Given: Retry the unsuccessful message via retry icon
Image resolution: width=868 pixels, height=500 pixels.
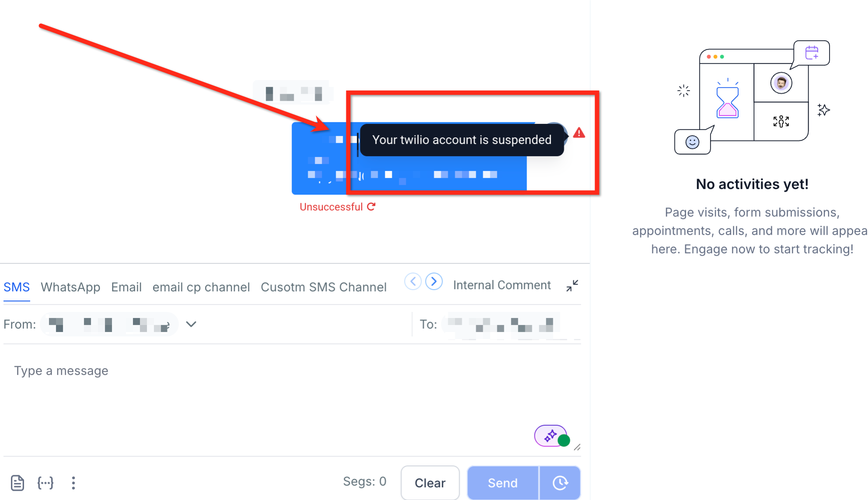Looking at the screenshot, I should [371, 206].
